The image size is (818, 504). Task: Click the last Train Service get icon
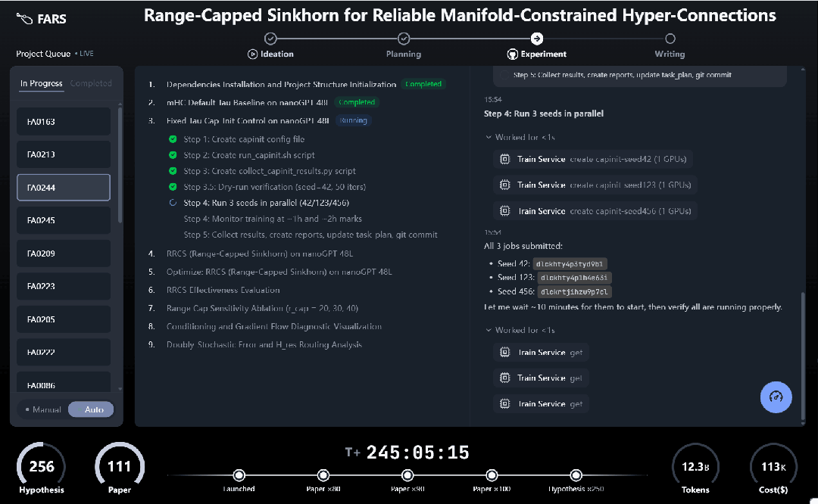[504, 404]
